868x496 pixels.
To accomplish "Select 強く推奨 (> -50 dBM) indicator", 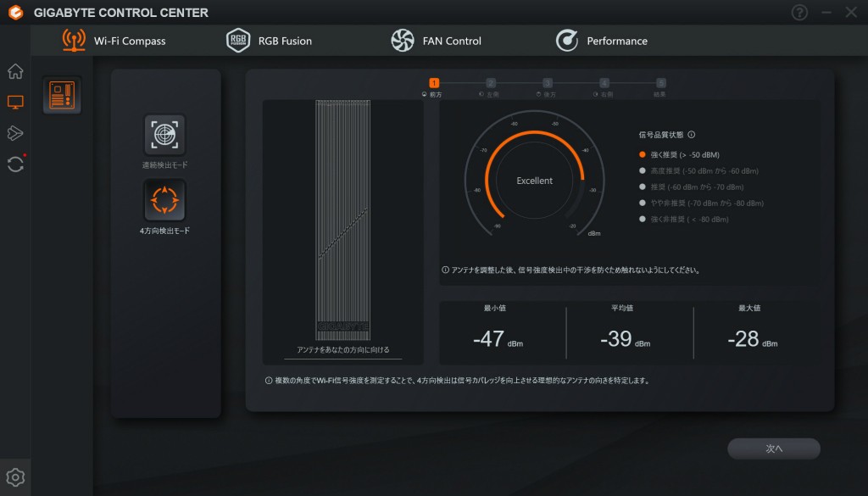I will point(643,154).
